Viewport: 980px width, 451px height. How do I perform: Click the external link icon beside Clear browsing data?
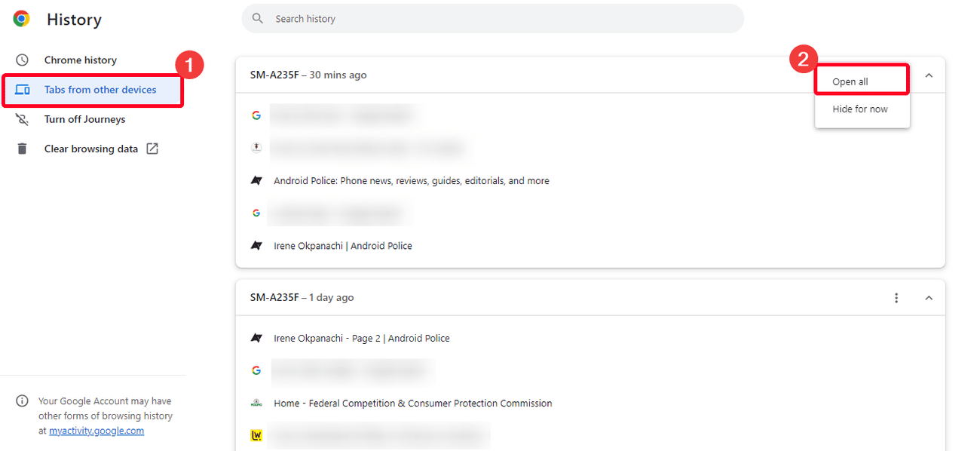click(152, 149)
